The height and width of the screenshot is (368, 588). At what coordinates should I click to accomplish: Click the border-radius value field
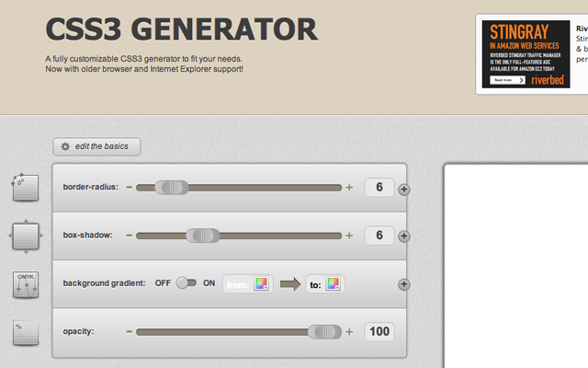pos(379,188)
